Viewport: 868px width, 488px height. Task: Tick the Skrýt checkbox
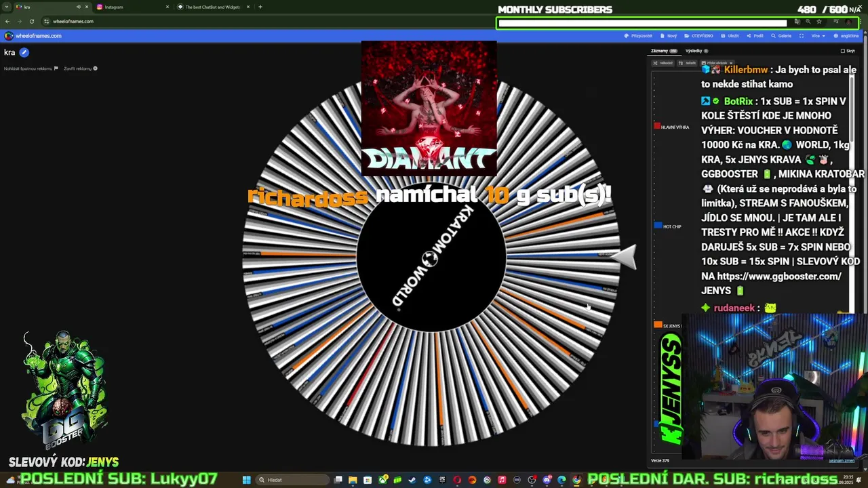(844, 51)
